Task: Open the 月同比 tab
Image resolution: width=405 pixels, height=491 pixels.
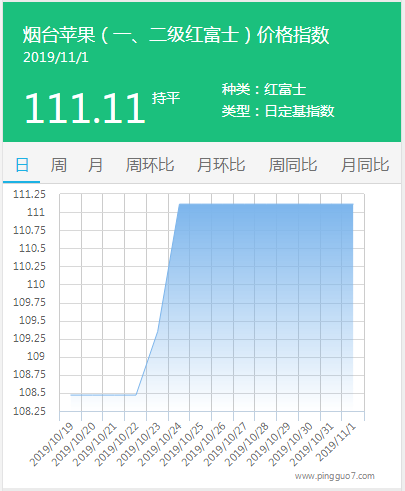Action: [365, 165]
